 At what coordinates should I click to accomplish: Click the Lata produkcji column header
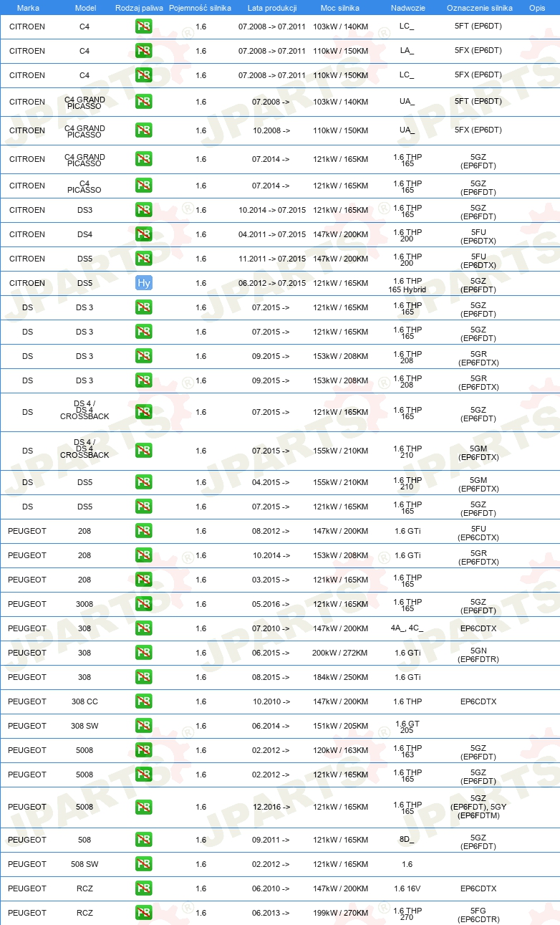(x=272, y=7)
